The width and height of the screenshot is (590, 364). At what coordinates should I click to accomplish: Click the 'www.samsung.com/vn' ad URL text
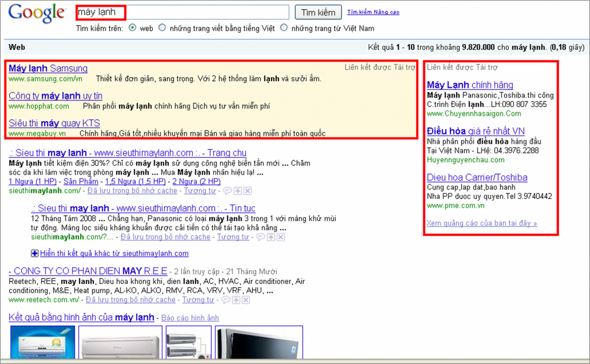(45, 79)
